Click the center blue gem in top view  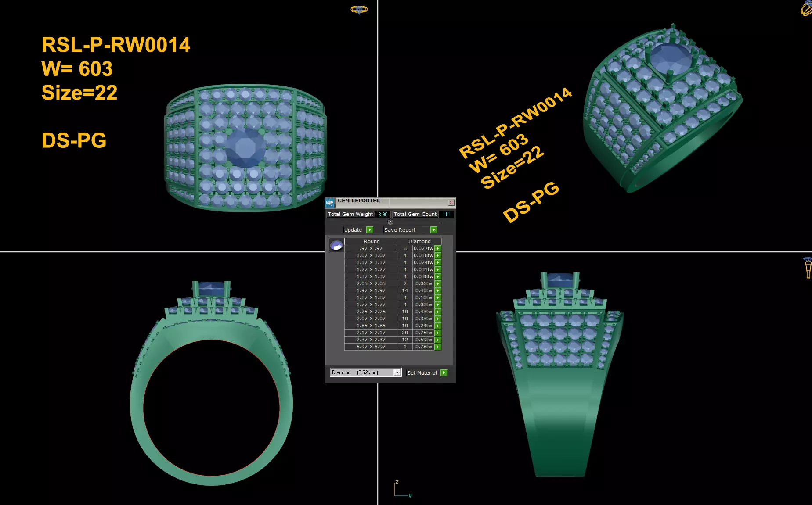[245, 147]
